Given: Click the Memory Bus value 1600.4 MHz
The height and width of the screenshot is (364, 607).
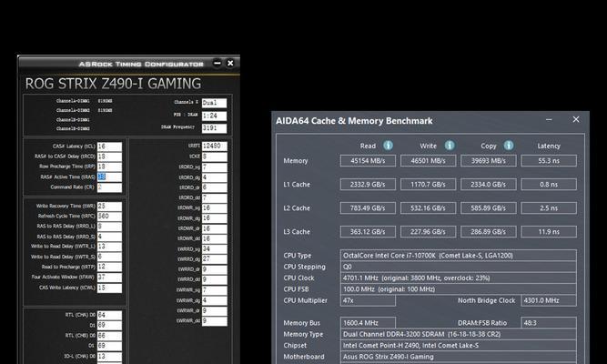Looking at the screenshot, I should 368,323.
